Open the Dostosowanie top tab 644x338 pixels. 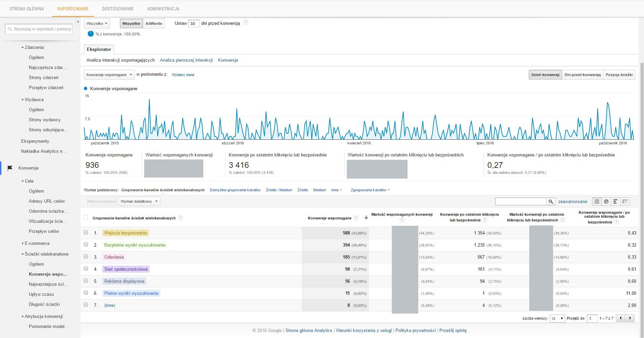click(x=118, y=9)
